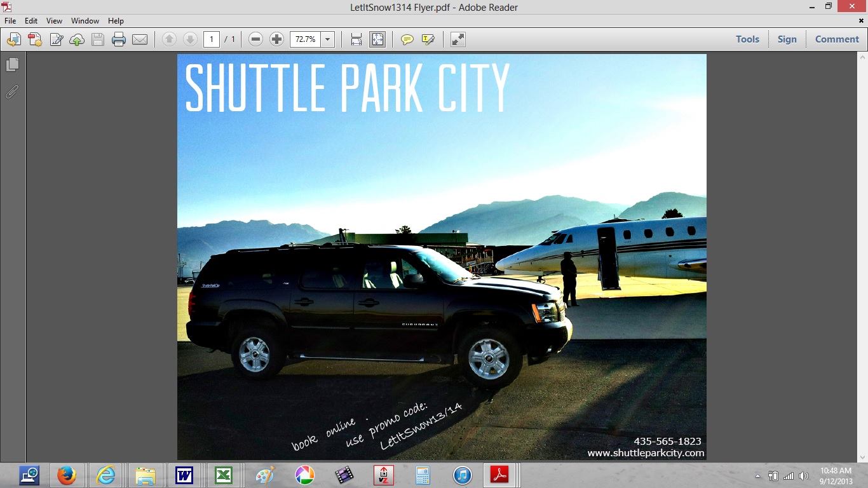Open the Edit menu
The height and width of the screenshot is (488, 868).
click(31, 21)
